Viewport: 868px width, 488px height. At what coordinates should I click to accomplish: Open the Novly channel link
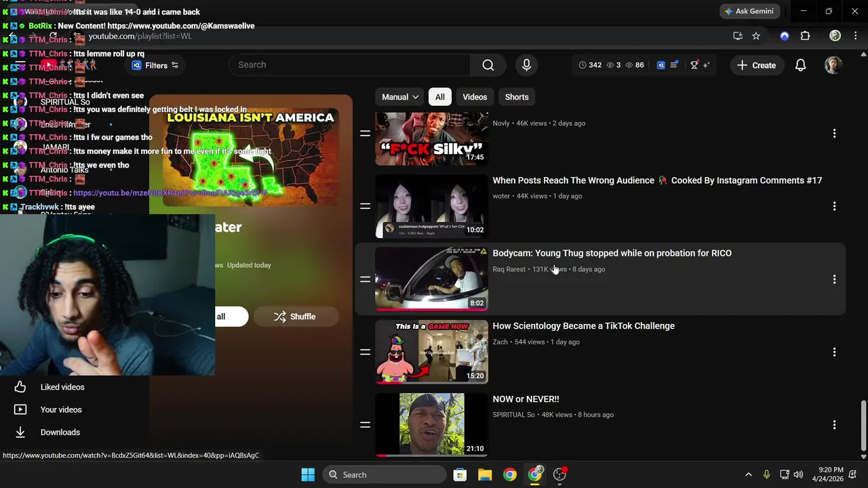[500, 123]
